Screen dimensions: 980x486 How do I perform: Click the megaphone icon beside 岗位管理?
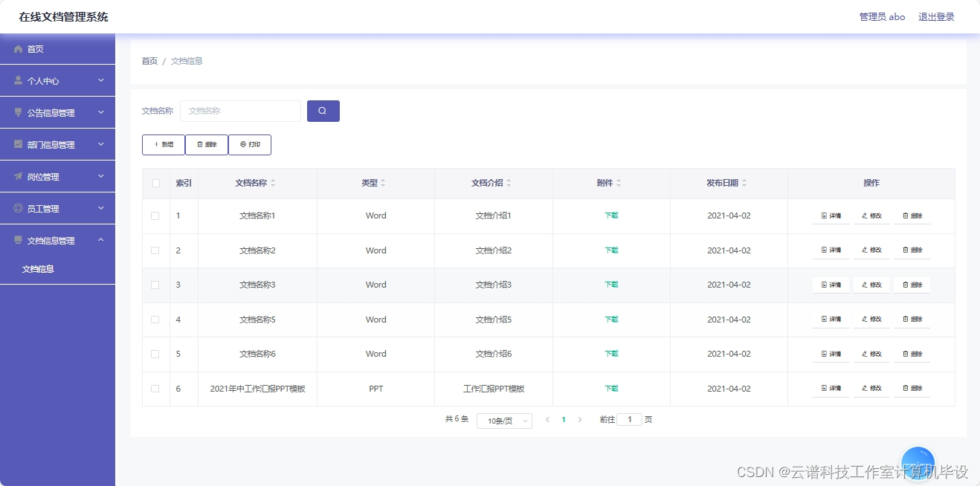16,176
